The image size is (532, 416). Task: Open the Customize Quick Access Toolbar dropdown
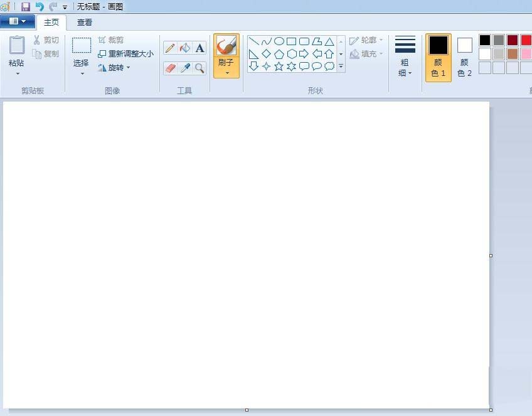point(65,7)
